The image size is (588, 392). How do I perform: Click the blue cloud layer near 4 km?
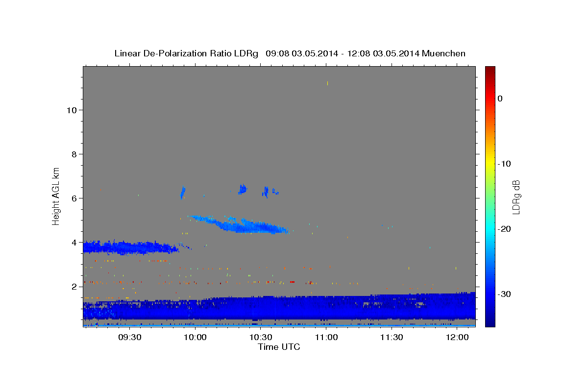click(130, 247)
